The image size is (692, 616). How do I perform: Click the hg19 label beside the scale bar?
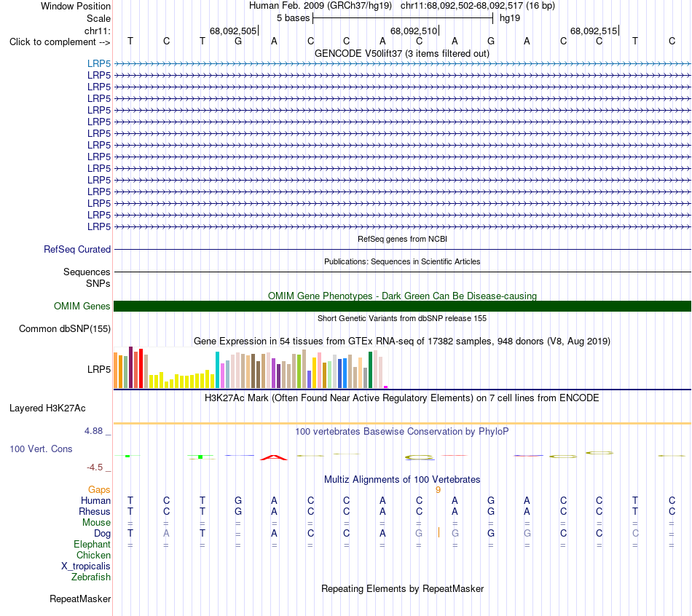[510, 18]
